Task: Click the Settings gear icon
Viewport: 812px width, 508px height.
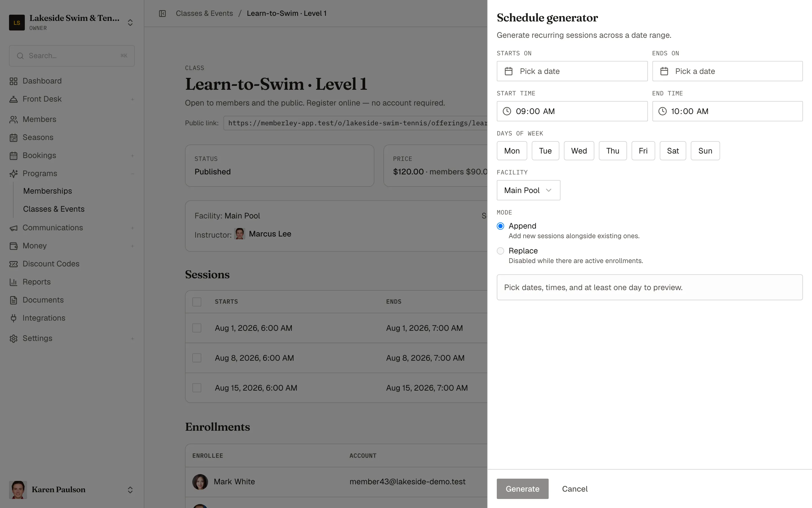Action: coord(14,338)
